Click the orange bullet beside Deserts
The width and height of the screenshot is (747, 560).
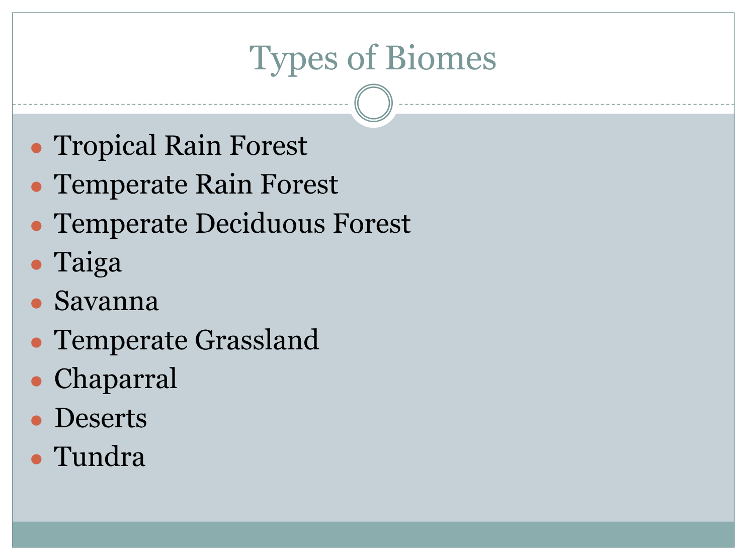click(36, 420)
